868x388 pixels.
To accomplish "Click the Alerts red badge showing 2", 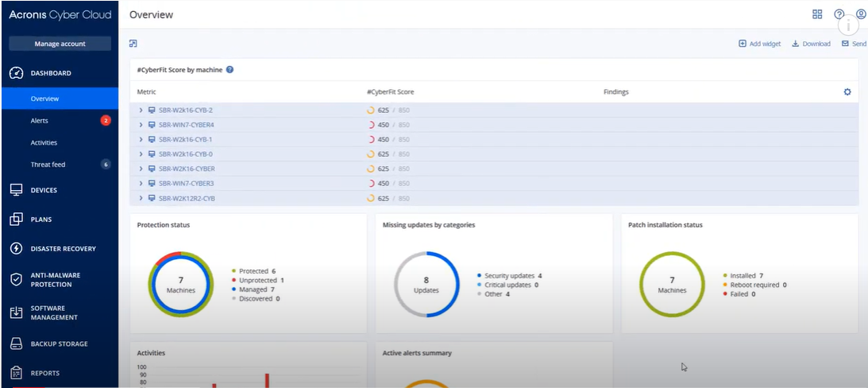I will pos(106,120).
